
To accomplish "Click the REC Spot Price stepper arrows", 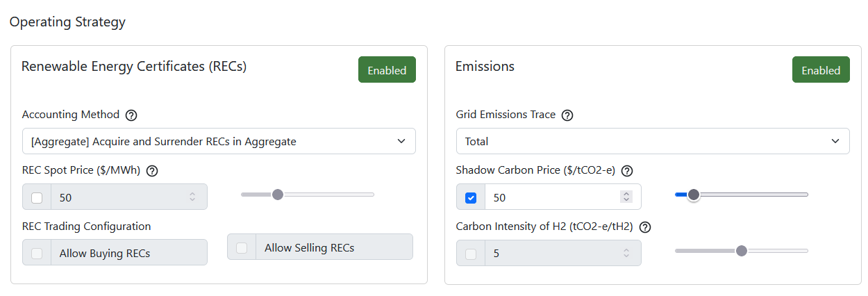I will pyautogui.click(x=192, y=197).
